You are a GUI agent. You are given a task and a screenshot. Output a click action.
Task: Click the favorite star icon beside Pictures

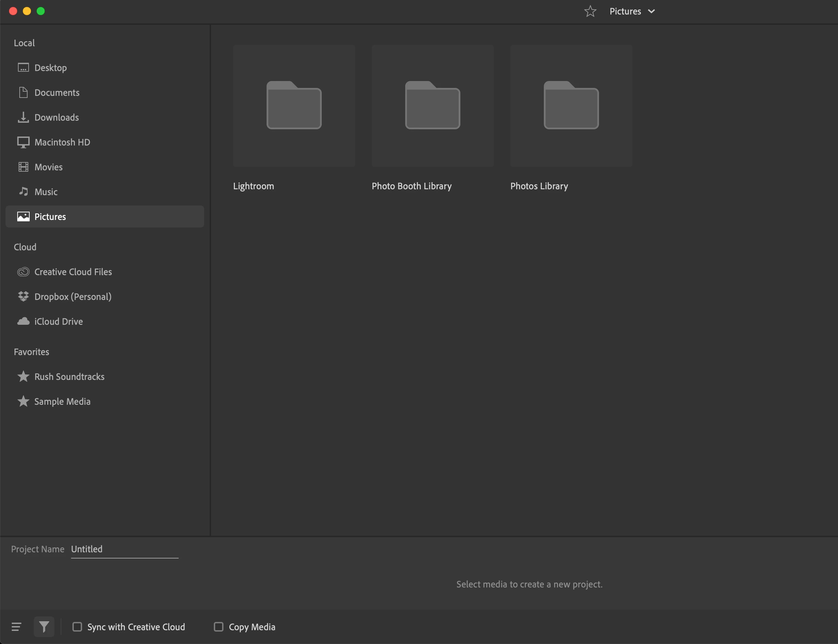pos(590,11)
